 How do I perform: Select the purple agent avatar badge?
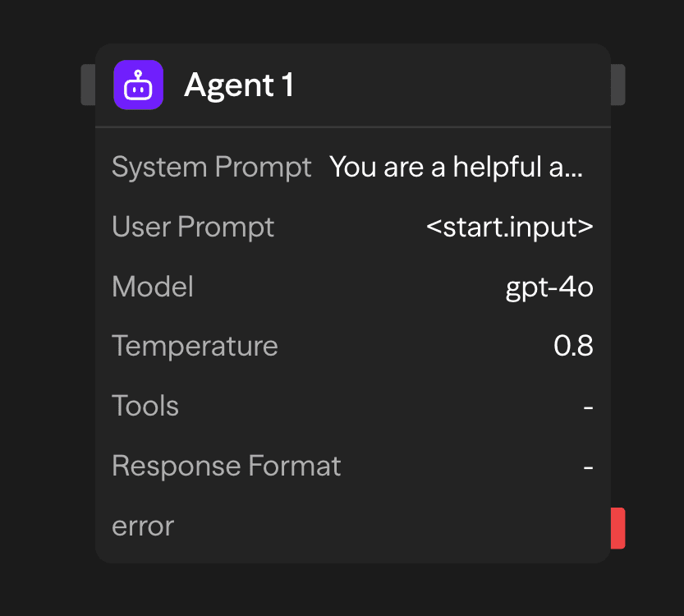tap(138, 85)
